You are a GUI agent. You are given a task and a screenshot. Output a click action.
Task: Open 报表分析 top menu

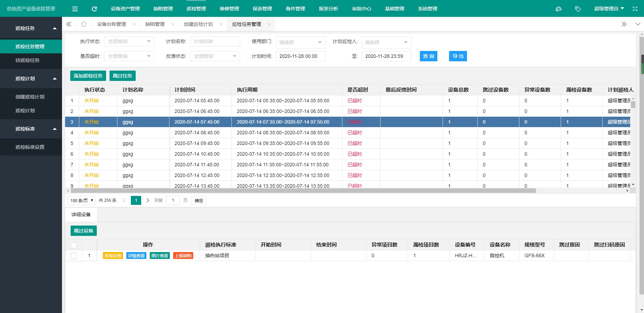click(x=329, y=9)
